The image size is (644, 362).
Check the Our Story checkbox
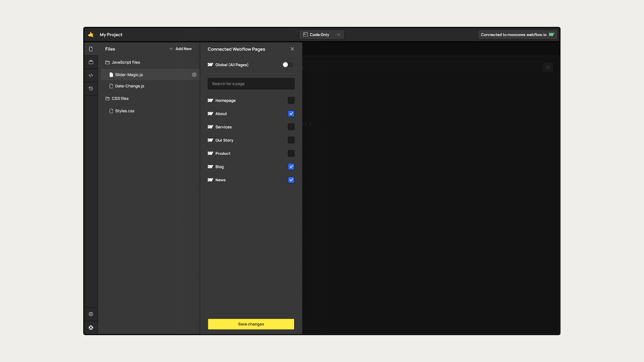(291, 140)
